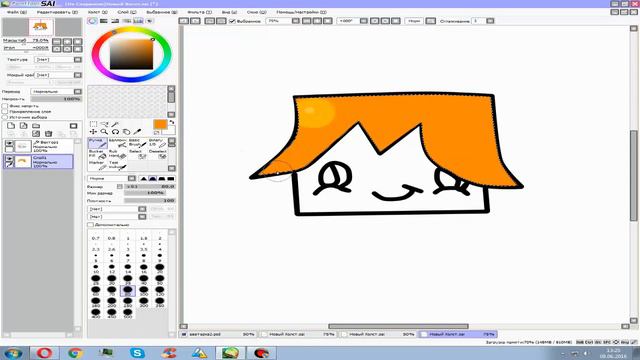This screenshot has height=360, width=640.
Task: Hide the selected hair layer's eye icon
Action: click(x=9, y=159)
